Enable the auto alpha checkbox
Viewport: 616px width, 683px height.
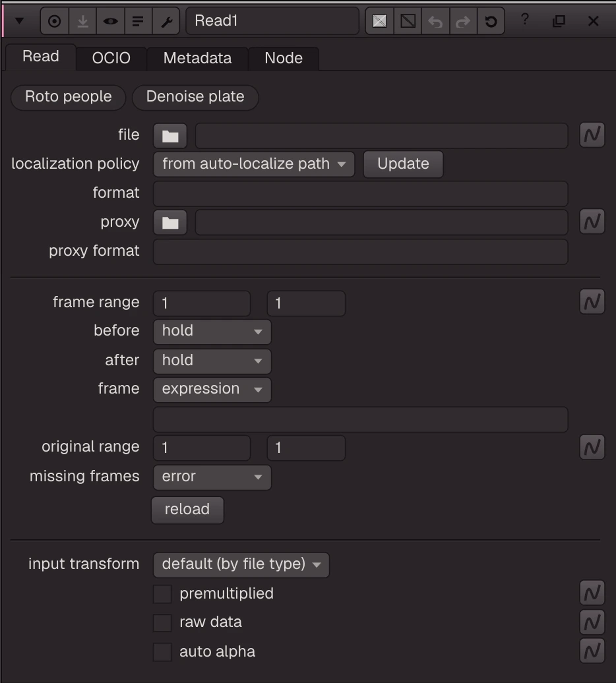(162, 652)
